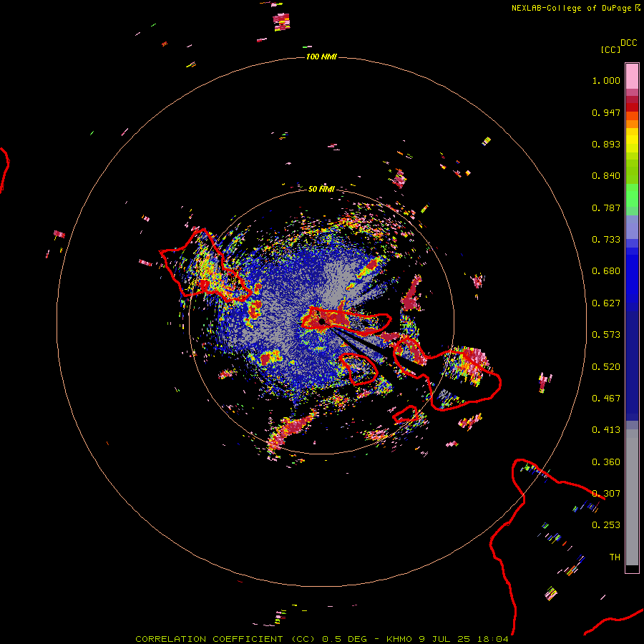Click the 0.840 scale value
Image resolution: width=644 pixels, height=644 pixels.
pos(606,176)
